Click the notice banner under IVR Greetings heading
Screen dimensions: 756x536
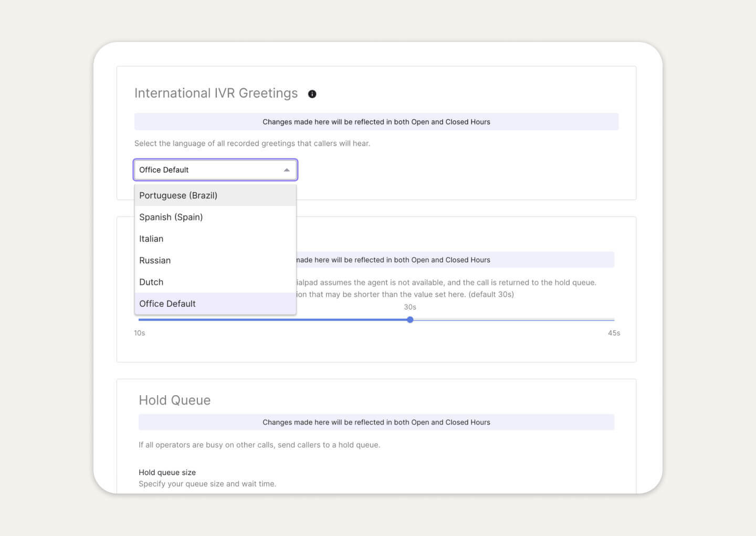376,122
